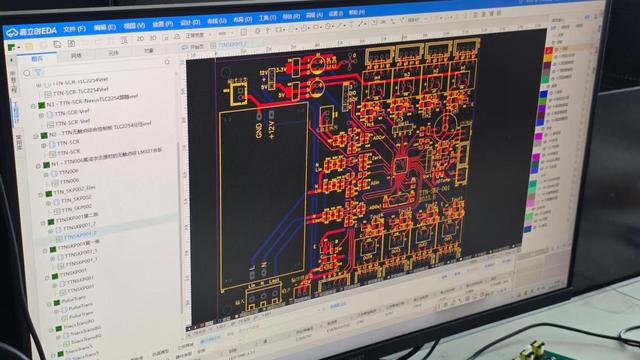Image resolution: width=640 pixels, height=360 pixels.
Task: Click the blue layer color swatch
Action: [543, 95]
